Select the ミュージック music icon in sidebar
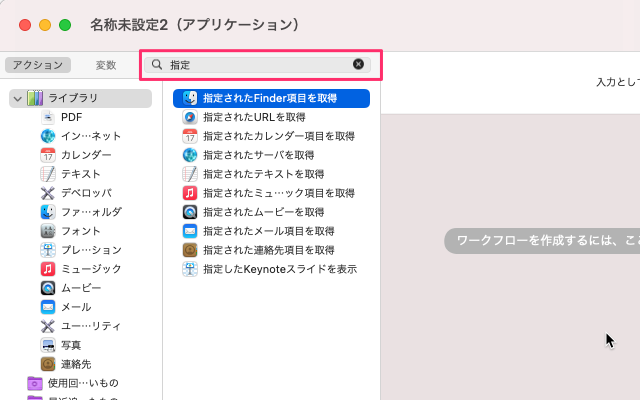This screenshot has height=400, width=640. [48, 269]
